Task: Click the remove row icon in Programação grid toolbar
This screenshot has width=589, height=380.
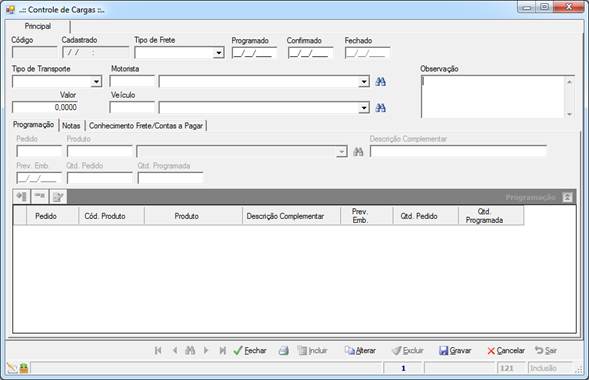Action: coord(39,196)
